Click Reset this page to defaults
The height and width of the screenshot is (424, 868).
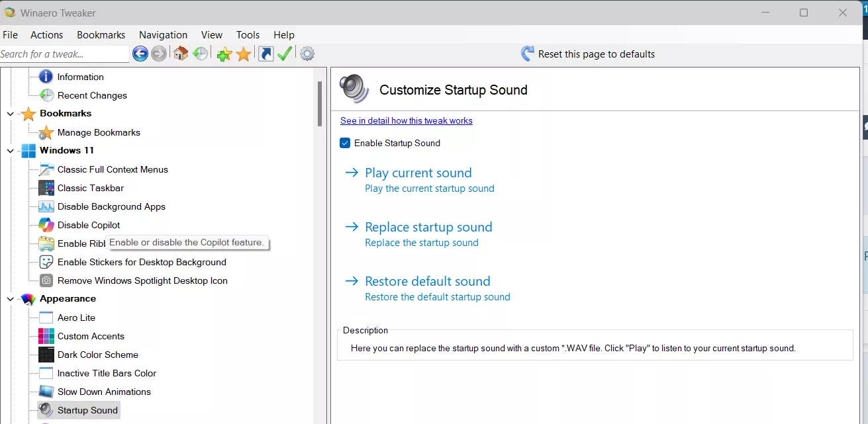click(588, 54)
